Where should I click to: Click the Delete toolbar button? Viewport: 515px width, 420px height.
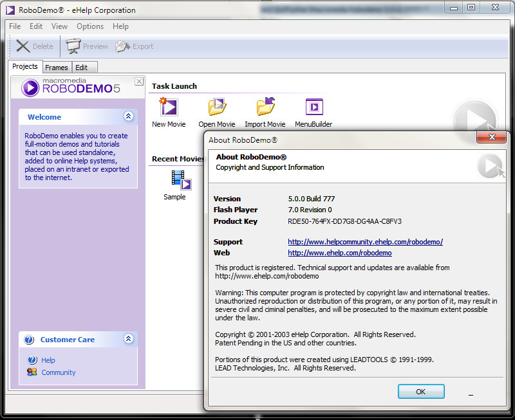tap(35, 46)
